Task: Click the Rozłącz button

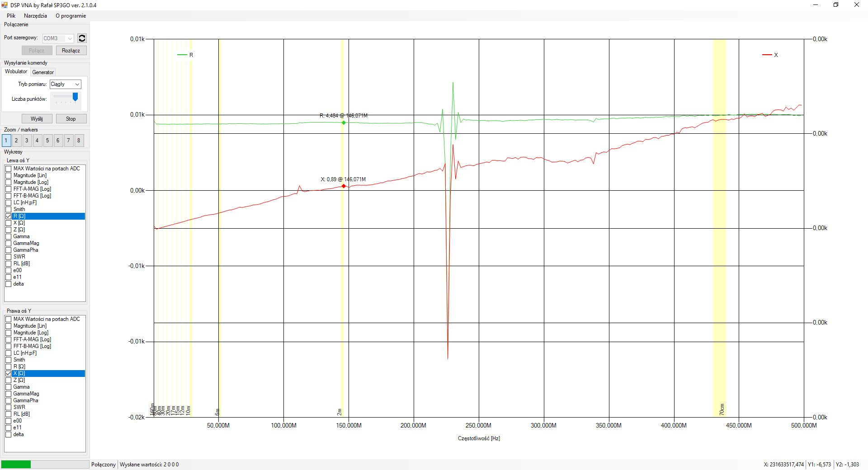Action: (x=71, y=51)
